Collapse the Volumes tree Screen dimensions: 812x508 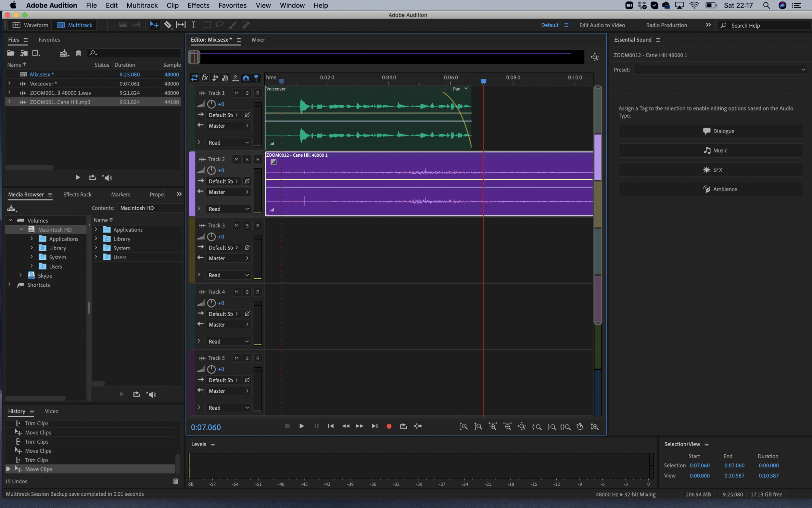pos(10,220)
